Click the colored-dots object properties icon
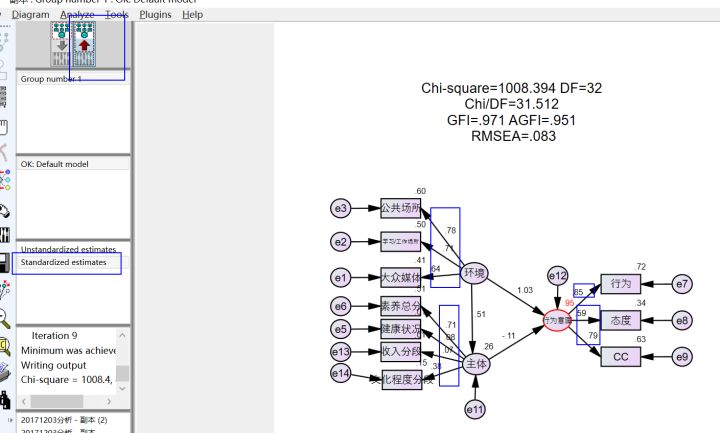 pos(5,180)
